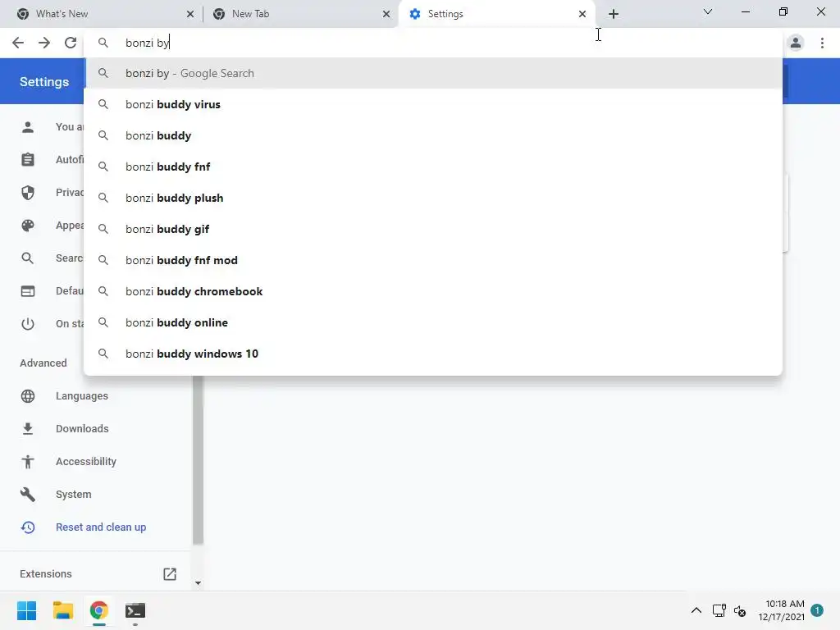
Task: Click the Extensions external-link icon
Action: click(170, 573)
